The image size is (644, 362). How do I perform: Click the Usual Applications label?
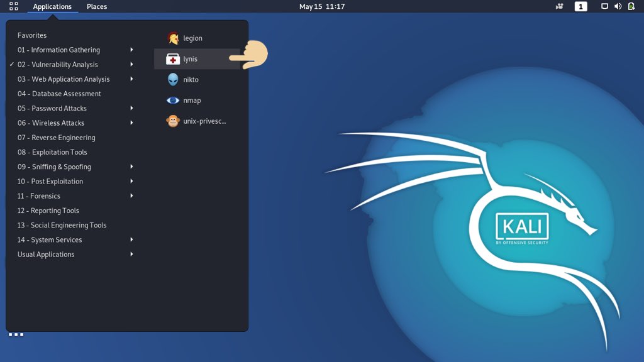[x=46, y=254]
